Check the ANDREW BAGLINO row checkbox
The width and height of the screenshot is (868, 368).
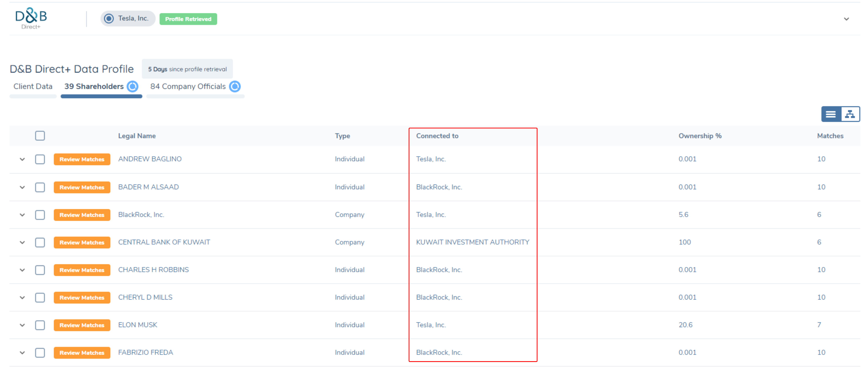40,159
